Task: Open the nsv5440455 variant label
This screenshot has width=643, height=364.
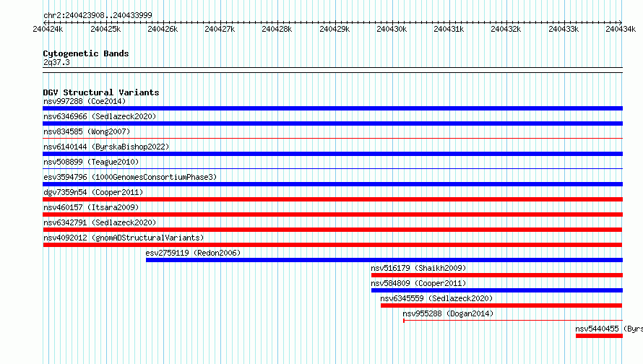Action: point(609,329)
